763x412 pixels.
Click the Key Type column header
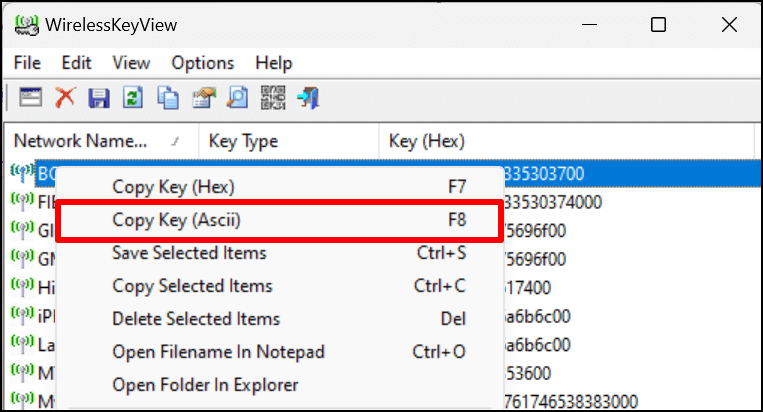pos(244,141)
